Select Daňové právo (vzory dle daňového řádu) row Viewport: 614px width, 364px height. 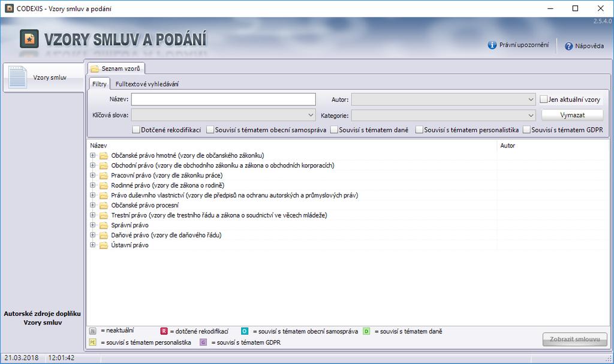(166, 235)
